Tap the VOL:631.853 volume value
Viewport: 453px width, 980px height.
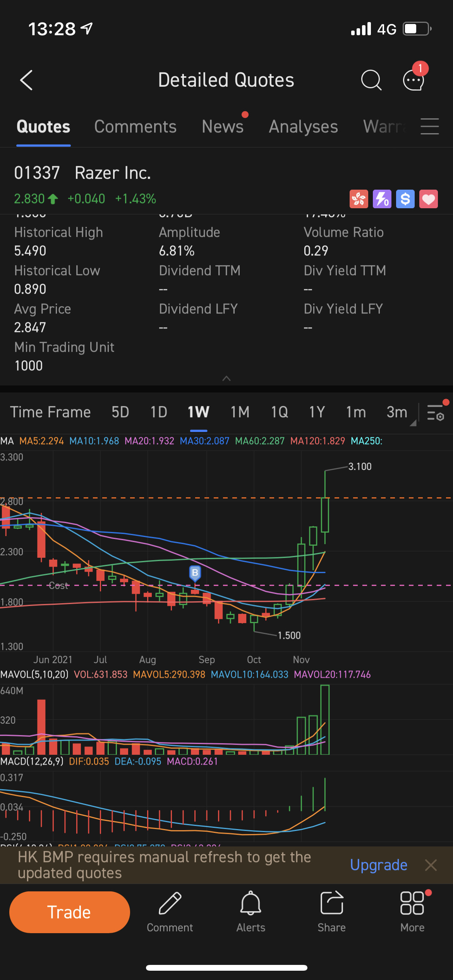(x=101, y=675)
